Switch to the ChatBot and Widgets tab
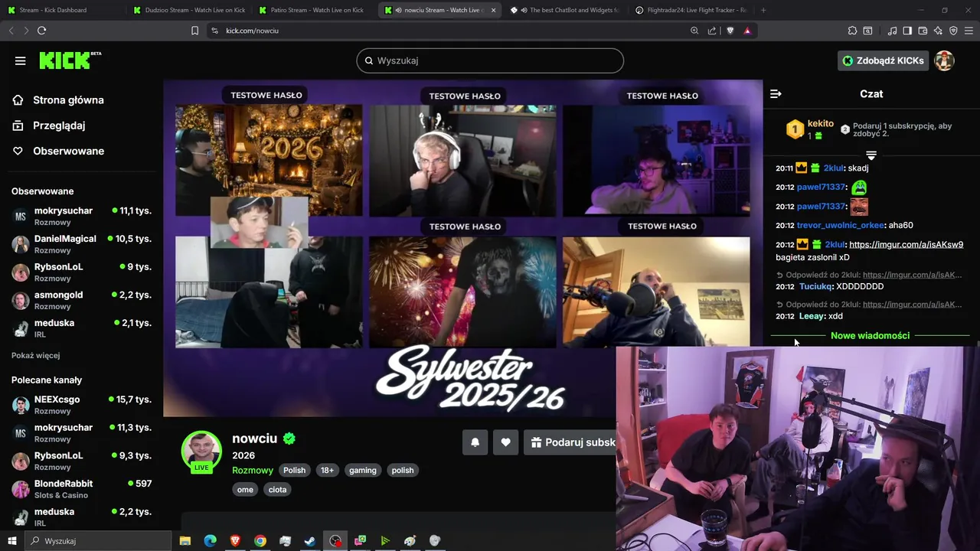980x551 pixels. (565, 10)
